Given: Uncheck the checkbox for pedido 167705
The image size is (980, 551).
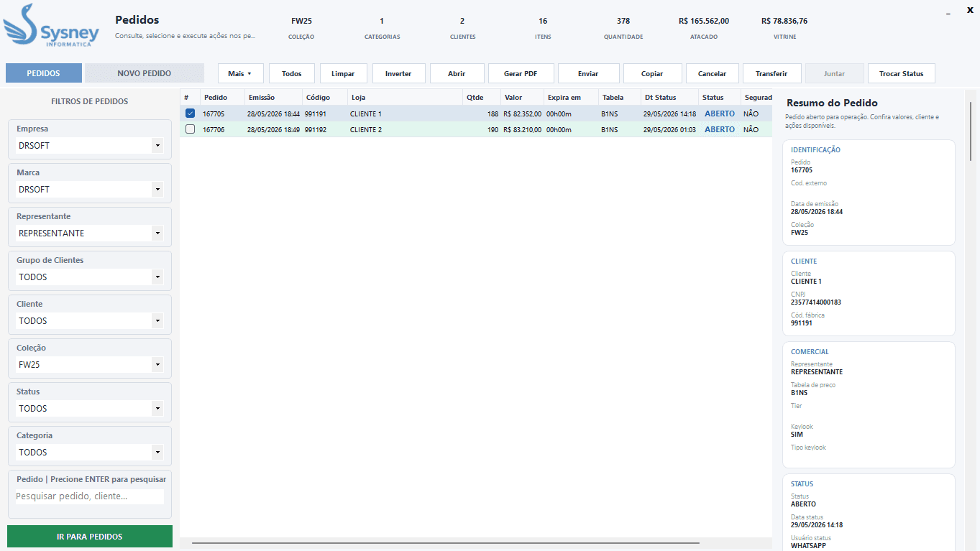Looking at the screenshot, I should pyautogui.click(x=190, y=114).
